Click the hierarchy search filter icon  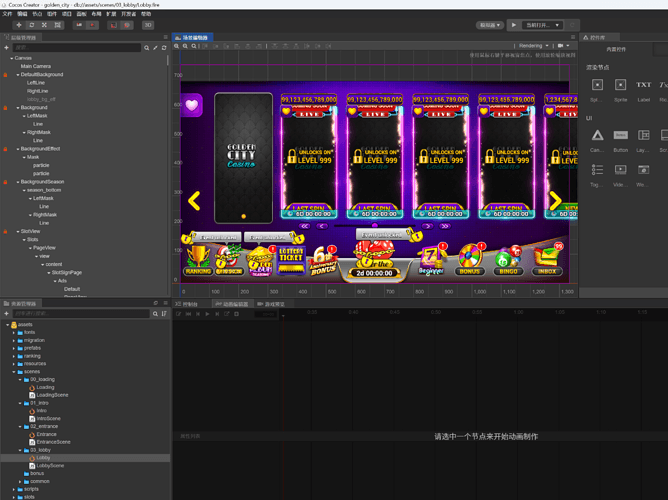(x=147, y=48)
